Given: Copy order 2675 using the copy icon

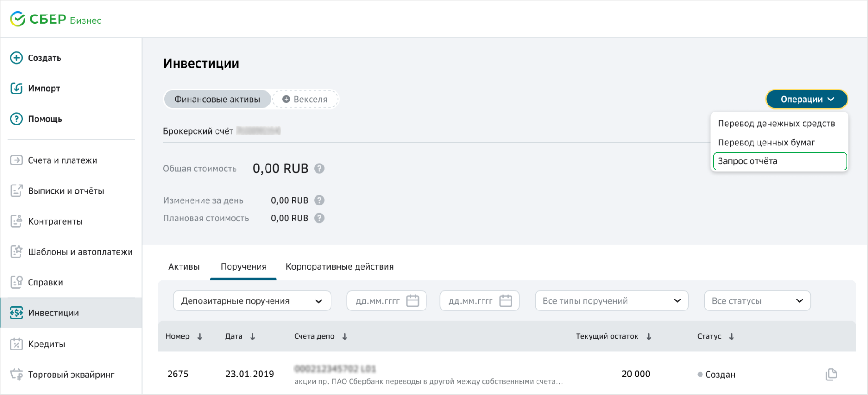Looking at the screenshot, I should coord(831,374).
